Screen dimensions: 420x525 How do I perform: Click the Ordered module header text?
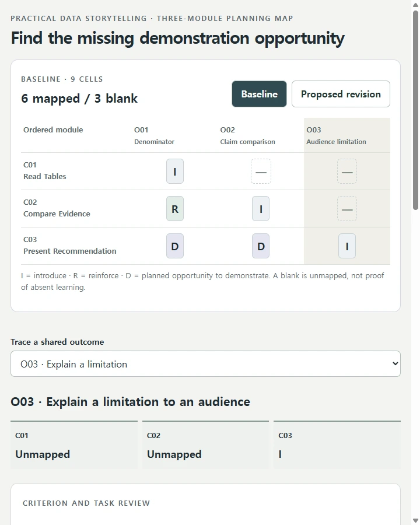click(x=53, y=129)
